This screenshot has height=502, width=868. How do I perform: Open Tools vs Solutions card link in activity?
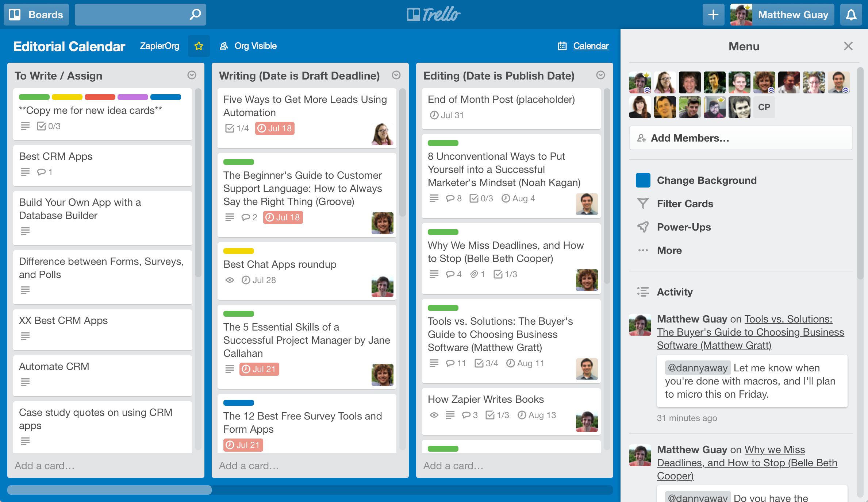(750, 331)
